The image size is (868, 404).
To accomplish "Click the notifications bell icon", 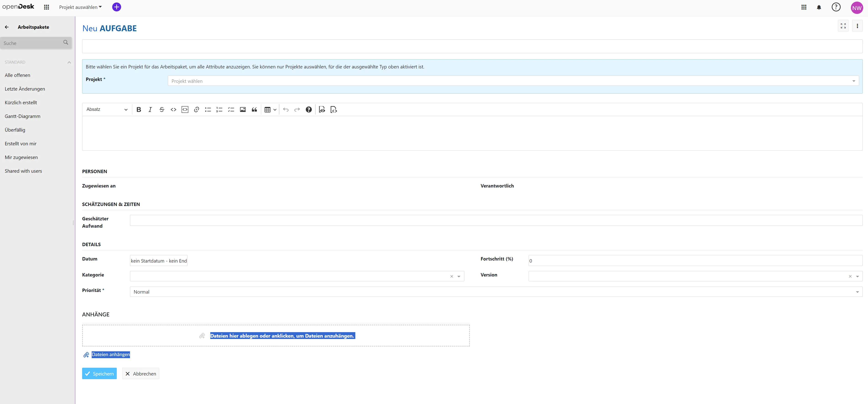I will 819,7.
